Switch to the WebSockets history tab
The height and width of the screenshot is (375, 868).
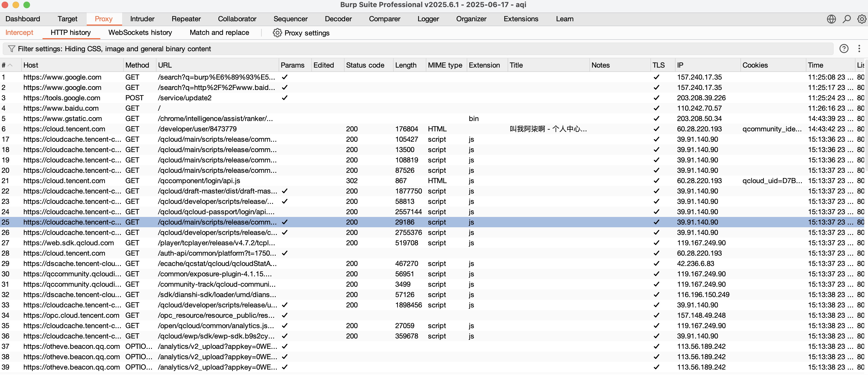pos(140,33)
